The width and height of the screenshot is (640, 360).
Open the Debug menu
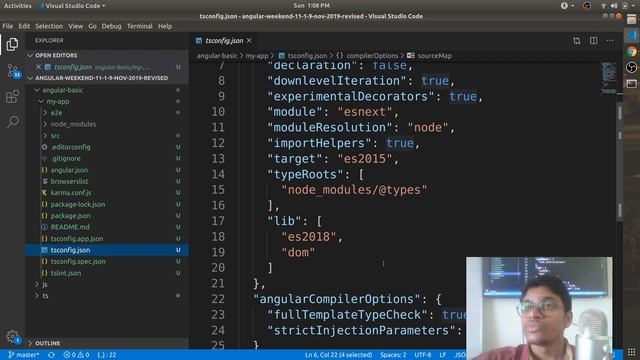[x=111, y=26]
